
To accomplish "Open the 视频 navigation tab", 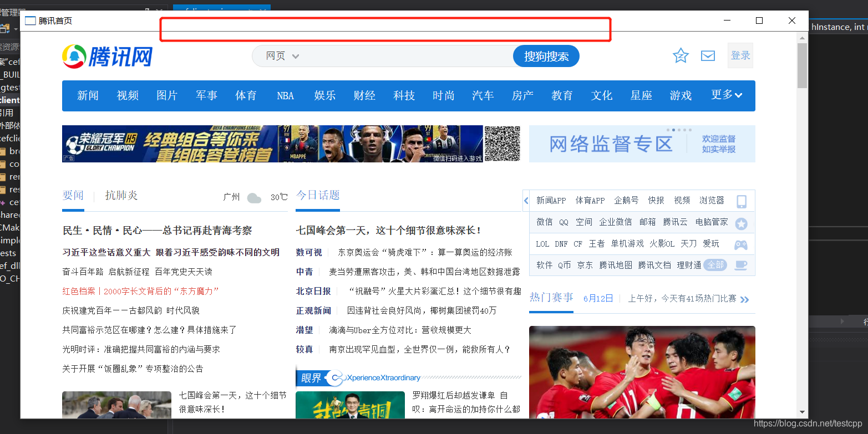I will [x=128, y=95].
